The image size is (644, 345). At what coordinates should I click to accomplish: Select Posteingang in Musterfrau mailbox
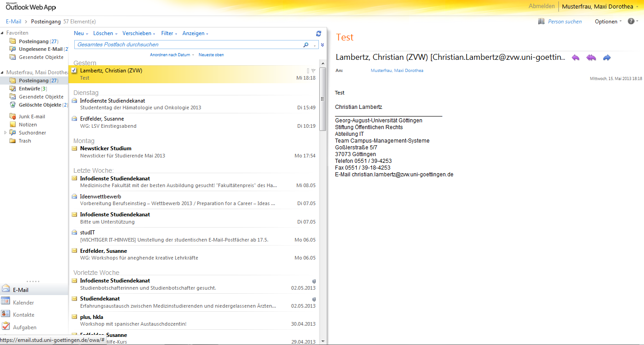pyautogui.click(x=34, y=81)
